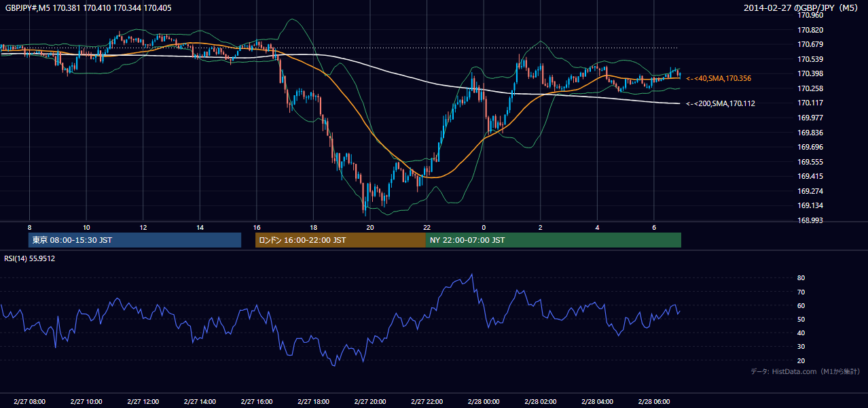
Task: Click RSI scale value 70
Action: [801, 292]
